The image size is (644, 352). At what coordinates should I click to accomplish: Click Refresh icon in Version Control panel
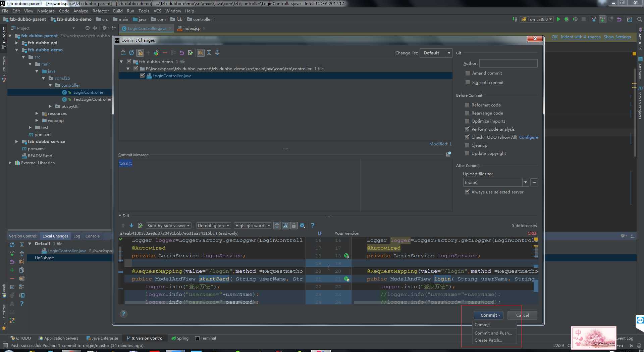[x=12, y=245]
